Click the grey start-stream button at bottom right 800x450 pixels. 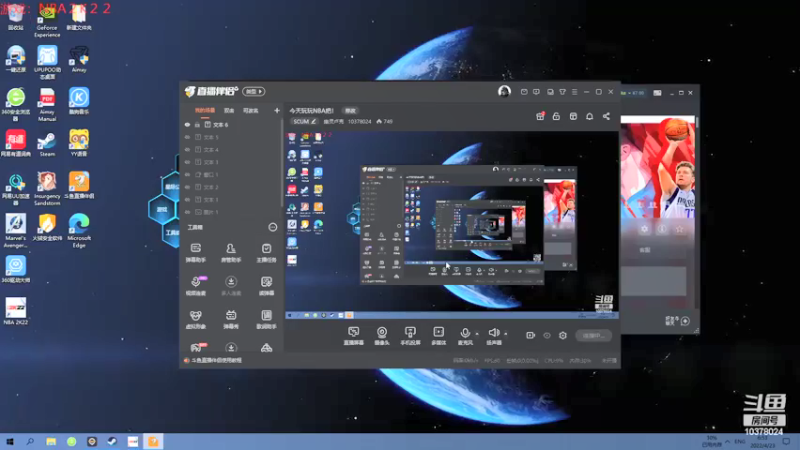[x=593, y=335]
